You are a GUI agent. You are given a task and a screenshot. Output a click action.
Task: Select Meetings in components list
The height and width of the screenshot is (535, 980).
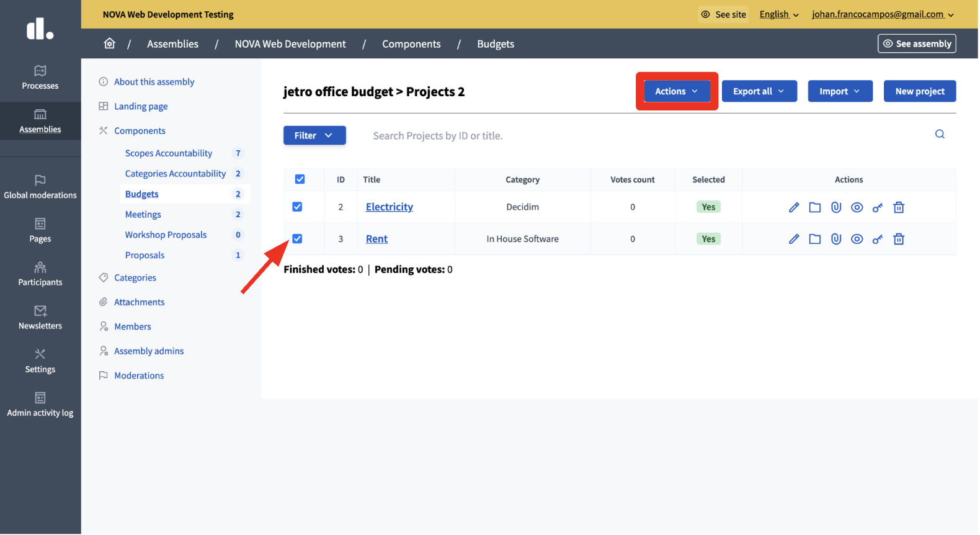point(143,215)
